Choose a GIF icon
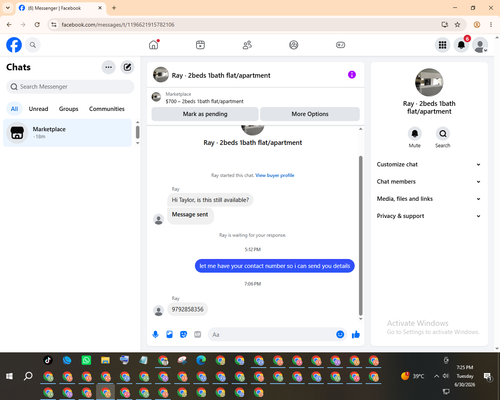500x400 pixels. coord(198,334)
